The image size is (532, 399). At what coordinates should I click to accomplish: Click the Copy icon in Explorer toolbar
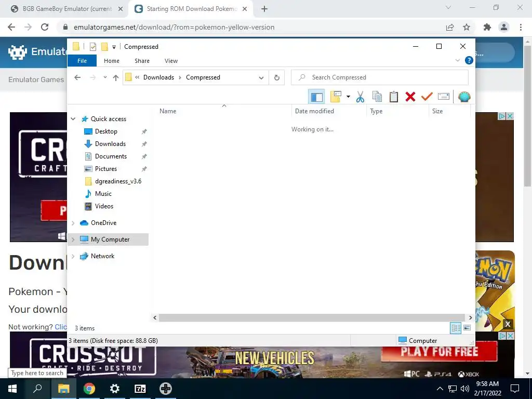click(377, 97)
